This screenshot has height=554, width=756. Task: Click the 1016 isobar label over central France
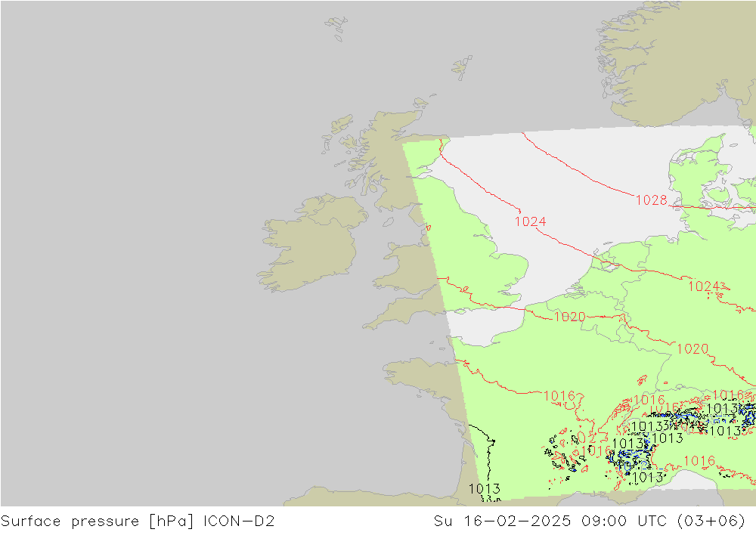point(559,396)
